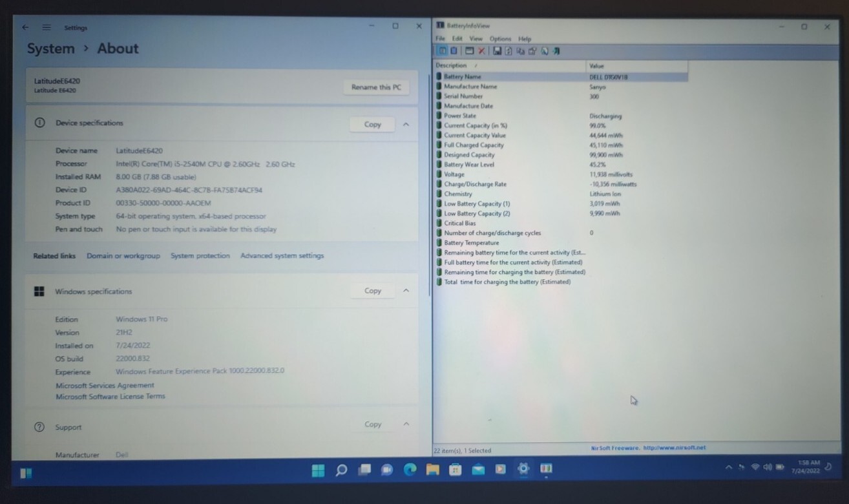Open taskbar Search

(x=342, y=470)
